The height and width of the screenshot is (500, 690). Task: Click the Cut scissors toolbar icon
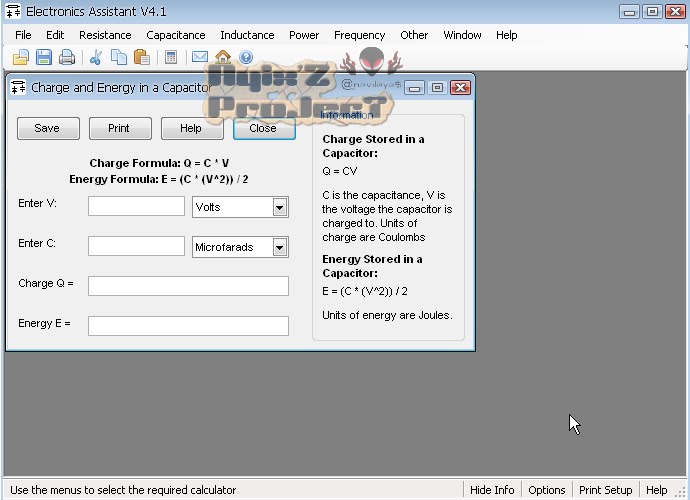[95, 57]
